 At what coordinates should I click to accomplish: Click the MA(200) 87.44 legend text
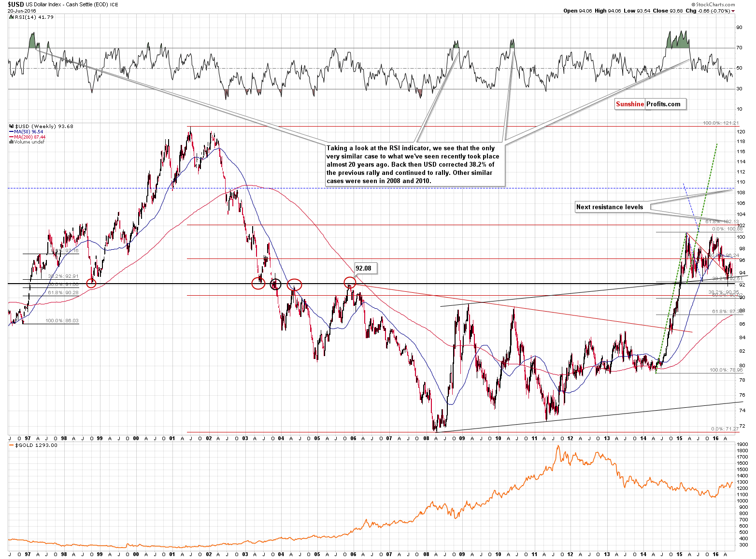pyautogui.click(x=30, y=137)
